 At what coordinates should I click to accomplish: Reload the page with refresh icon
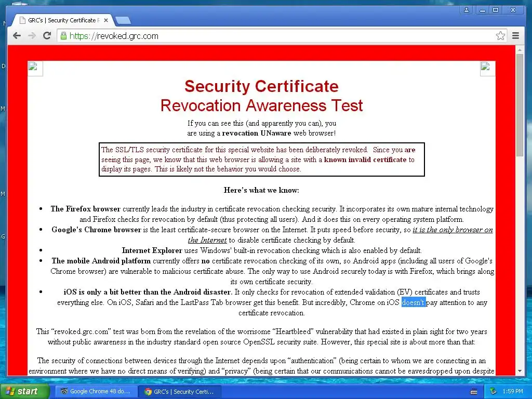[x=47, y=36]
